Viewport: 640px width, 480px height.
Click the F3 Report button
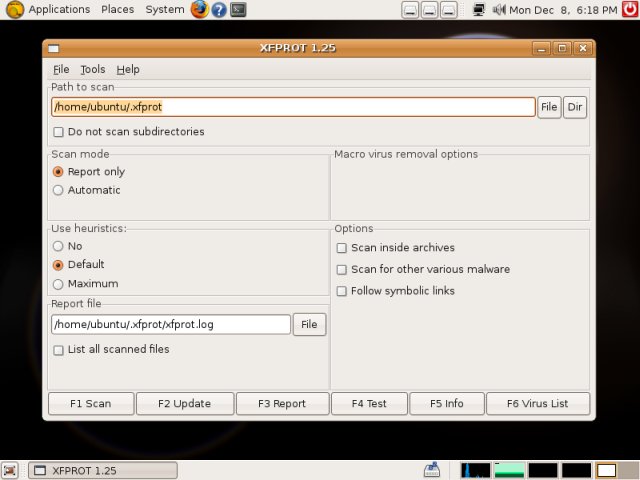pyautogui.click(x=282, y=404)
